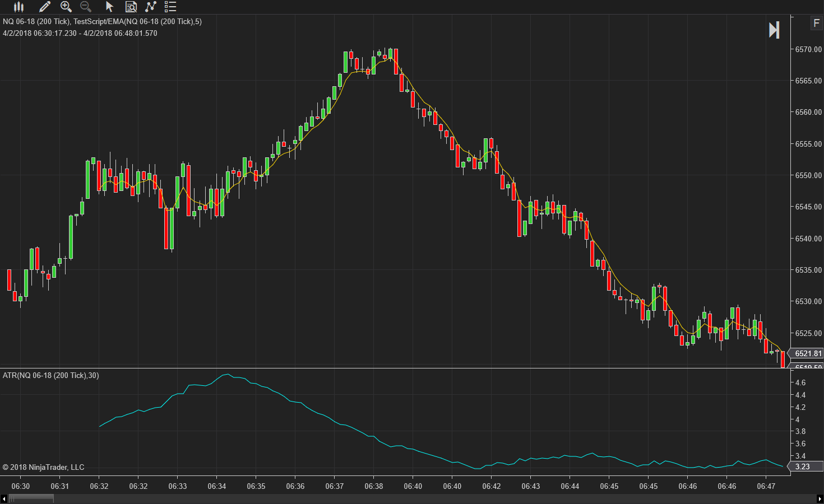Select the pencil drawing tools icon
The height and width of the screenshot is (504, 824).
(45, 7)
